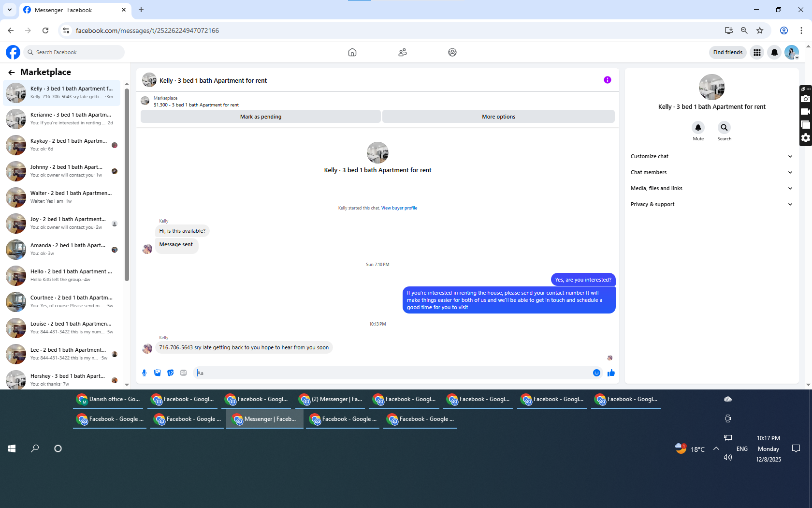Navigate back in the browser

[11, 30]
